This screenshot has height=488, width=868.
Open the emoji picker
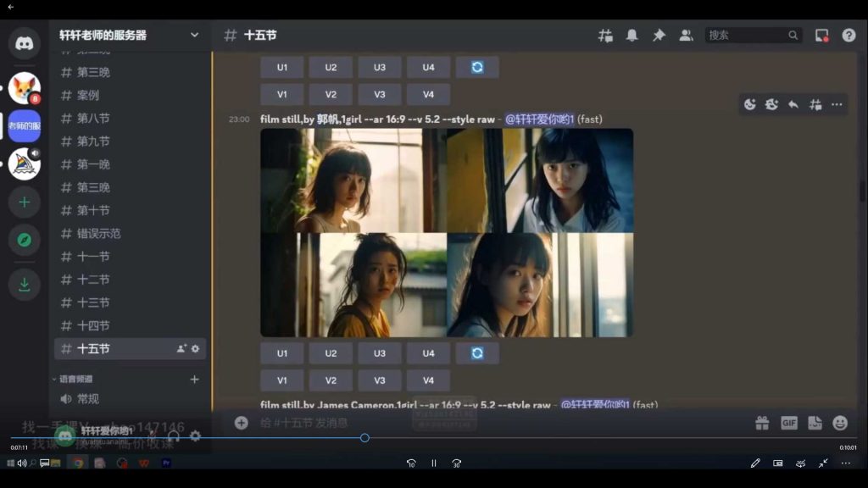(x=840, y=422)
